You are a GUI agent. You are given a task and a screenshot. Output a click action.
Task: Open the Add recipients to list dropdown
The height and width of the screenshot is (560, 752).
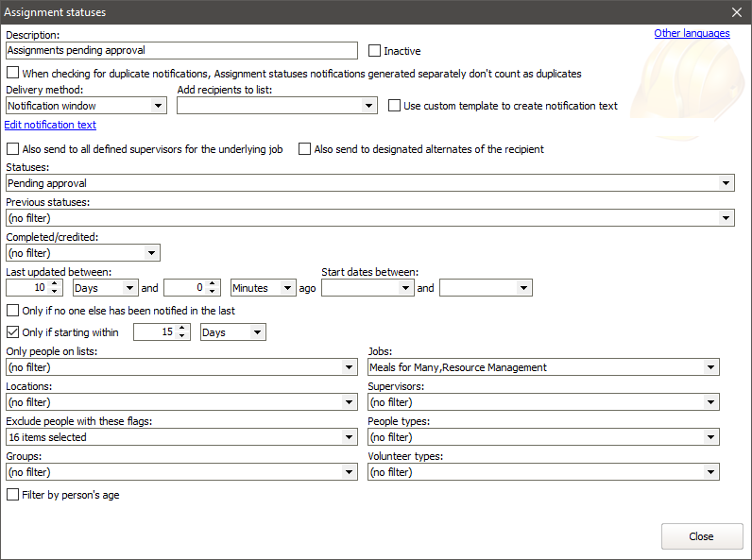click(x=369, y=106)
